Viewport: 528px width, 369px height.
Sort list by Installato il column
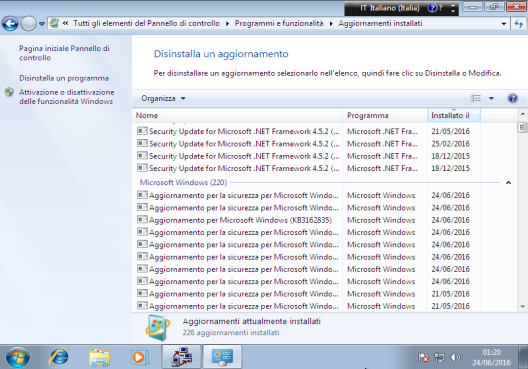click(x=454, y=115)
